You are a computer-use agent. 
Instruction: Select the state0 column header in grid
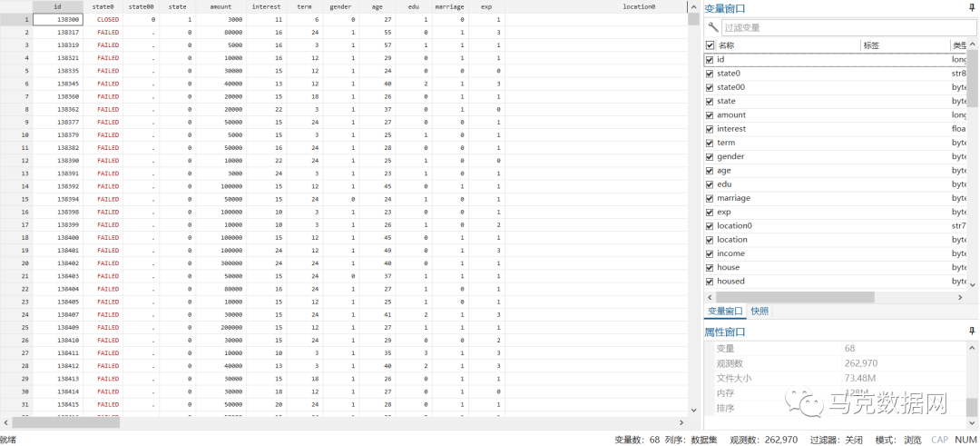point(103,6)
